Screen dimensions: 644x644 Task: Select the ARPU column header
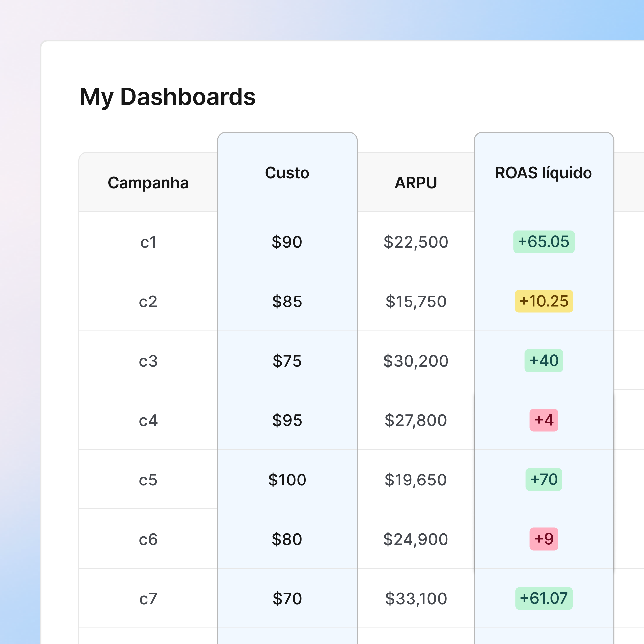(x=416, y=182)
